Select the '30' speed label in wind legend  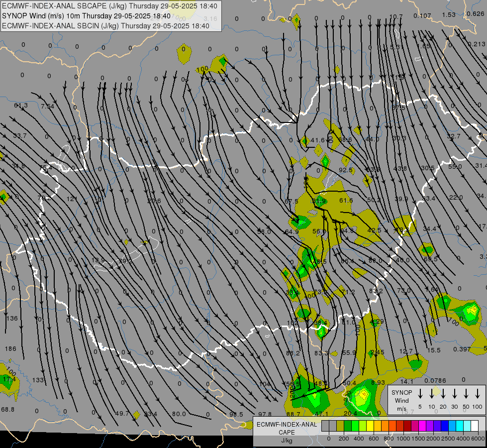point(454,407)
